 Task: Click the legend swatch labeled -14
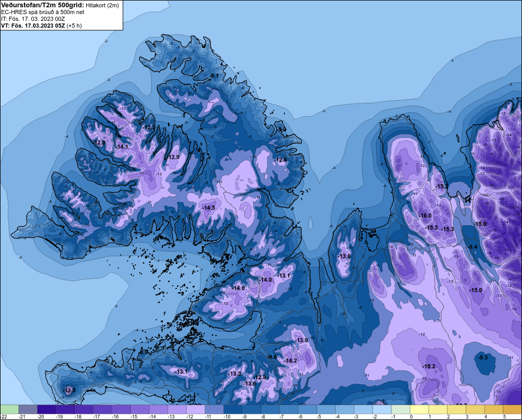159,410
